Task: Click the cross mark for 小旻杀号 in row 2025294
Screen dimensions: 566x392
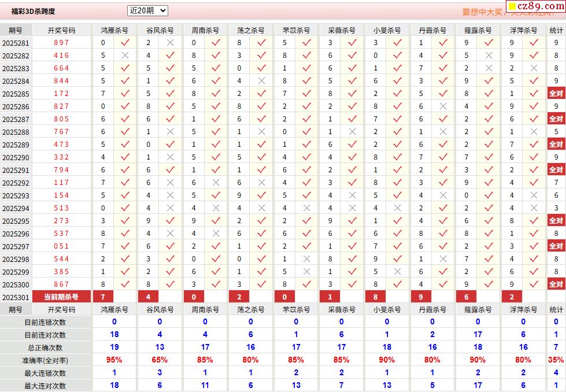Action: click(x=397, y=208)
